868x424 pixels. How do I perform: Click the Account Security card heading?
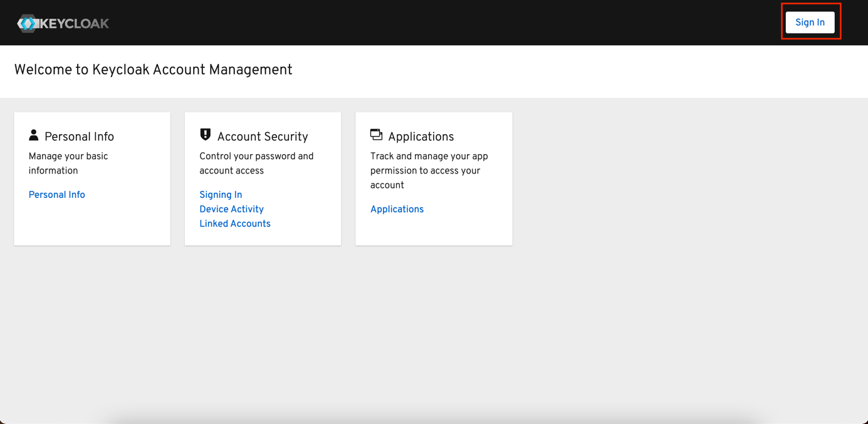tap(263, 137)
